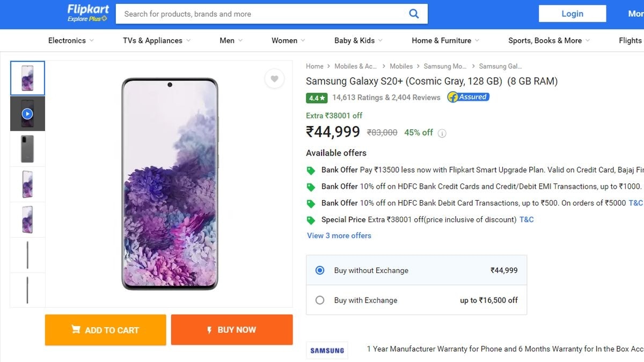Open the Baby & Kids menu
Image resolution: width=644 pixels, height=362 pixels.
click(358, 40)
